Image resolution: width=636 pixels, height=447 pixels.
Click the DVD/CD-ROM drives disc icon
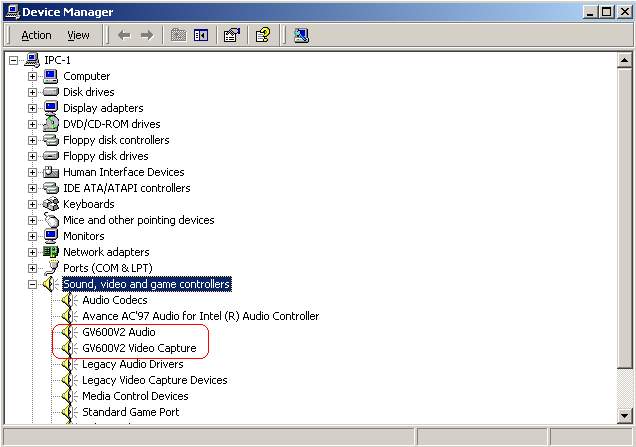click(51, 124)
